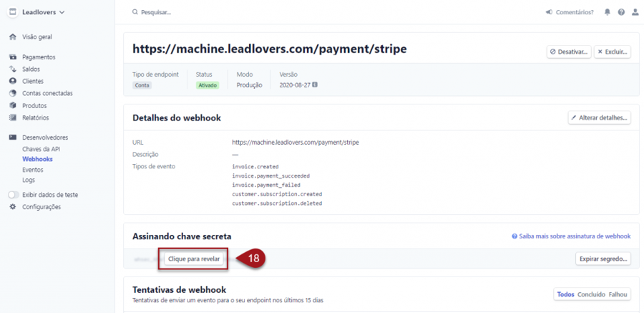This screenshot has height=313, width=644.
Task: Open the user profile icon
Action: (x=635, y=12)
